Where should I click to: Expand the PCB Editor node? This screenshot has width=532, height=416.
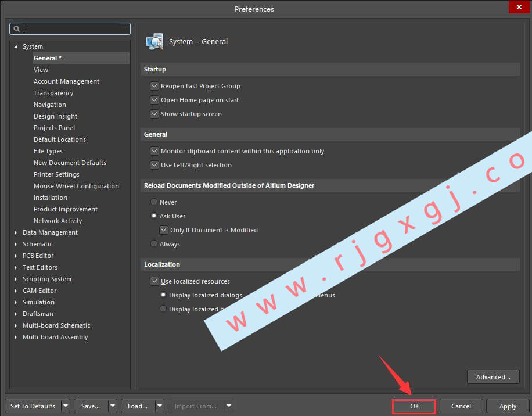click(16, 256)
